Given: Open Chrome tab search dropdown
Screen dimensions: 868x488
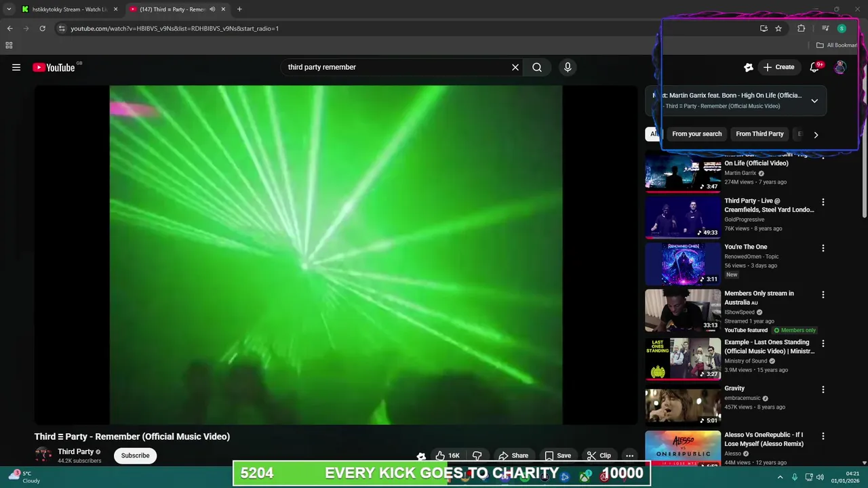Looking at the screenshot, I should (x=9, y=9).
